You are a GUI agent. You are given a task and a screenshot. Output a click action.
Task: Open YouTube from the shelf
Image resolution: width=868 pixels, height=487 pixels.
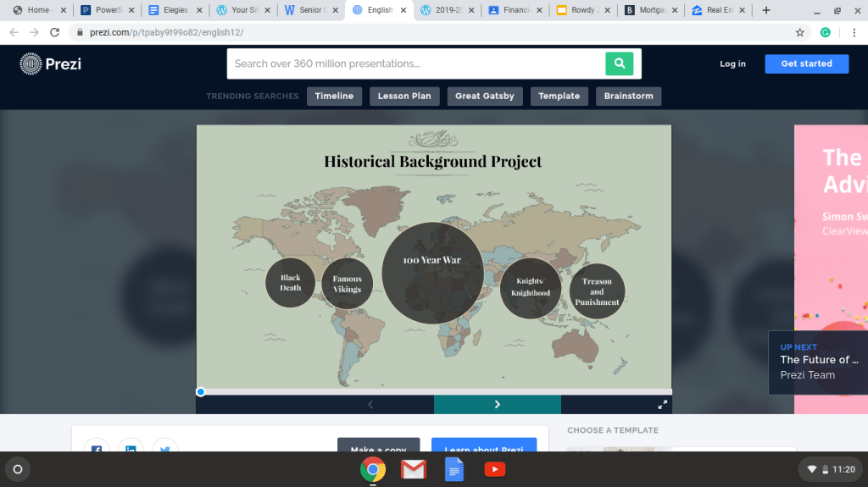click(495, 468)
